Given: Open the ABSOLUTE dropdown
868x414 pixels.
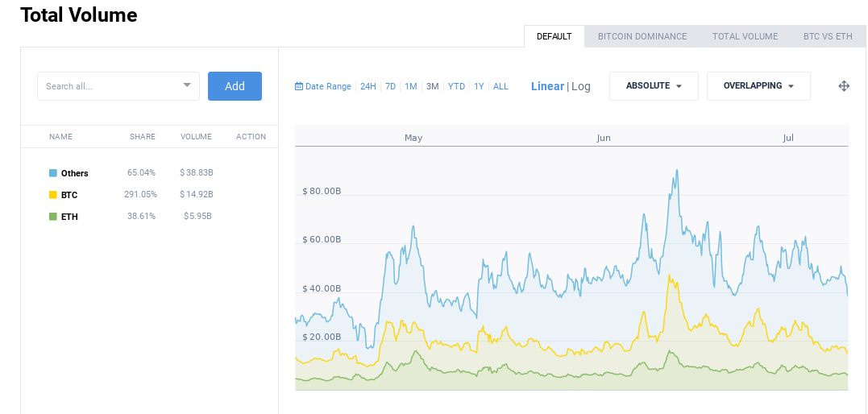Looking at the screenshot, I should (654, 86).
